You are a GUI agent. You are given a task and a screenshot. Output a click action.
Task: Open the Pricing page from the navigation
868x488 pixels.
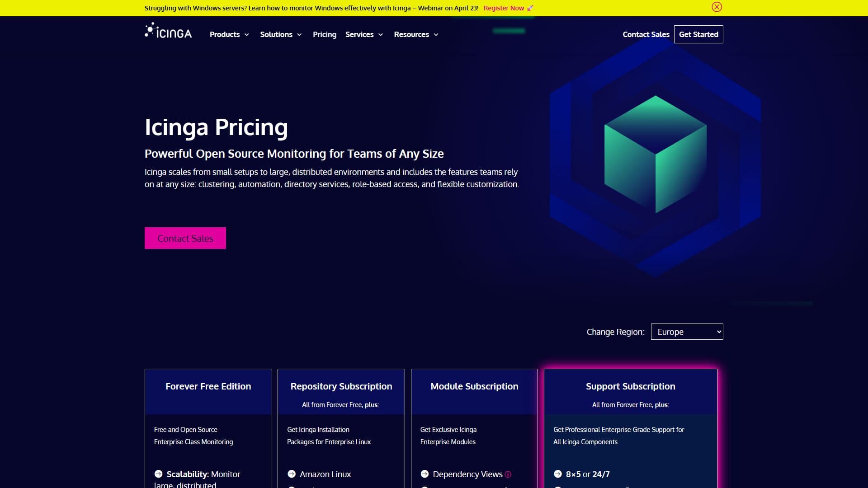[325, 34]
